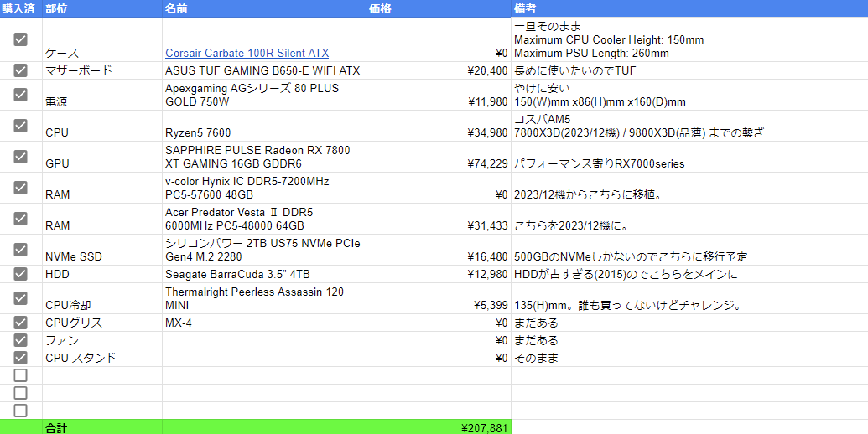This screenshot has width=868, height=434.
Task: Select the MX-4 cell
Action: pos(264,323)
